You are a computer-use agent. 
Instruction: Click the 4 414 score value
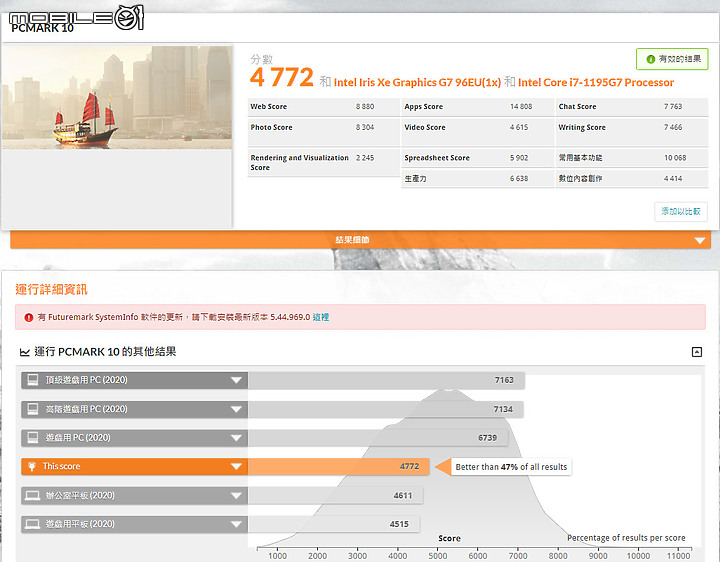click(x=673, y=179)
